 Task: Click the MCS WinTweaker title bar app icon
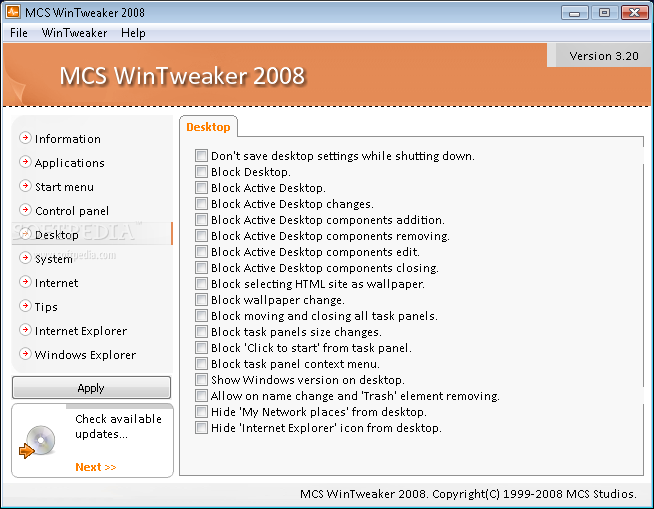pyautogui.click(x=13, y=12)
